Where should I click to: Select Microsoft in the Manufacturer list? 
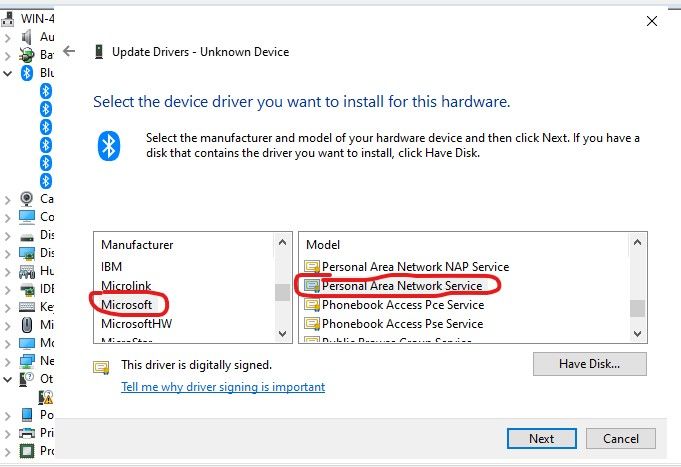128,303
